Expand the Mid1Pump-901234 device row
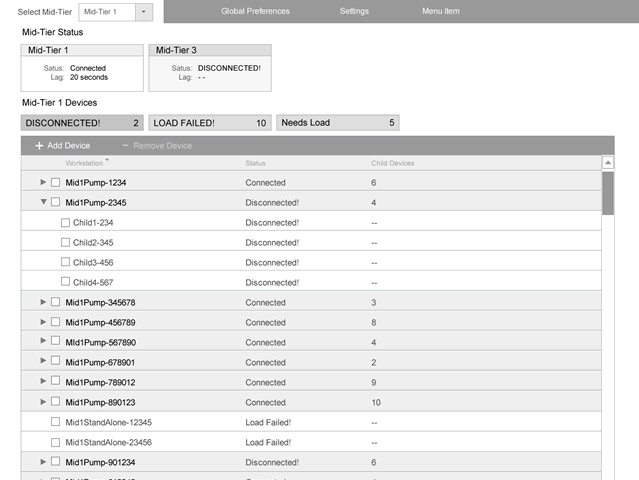639x480 pixels. [43, 462]
